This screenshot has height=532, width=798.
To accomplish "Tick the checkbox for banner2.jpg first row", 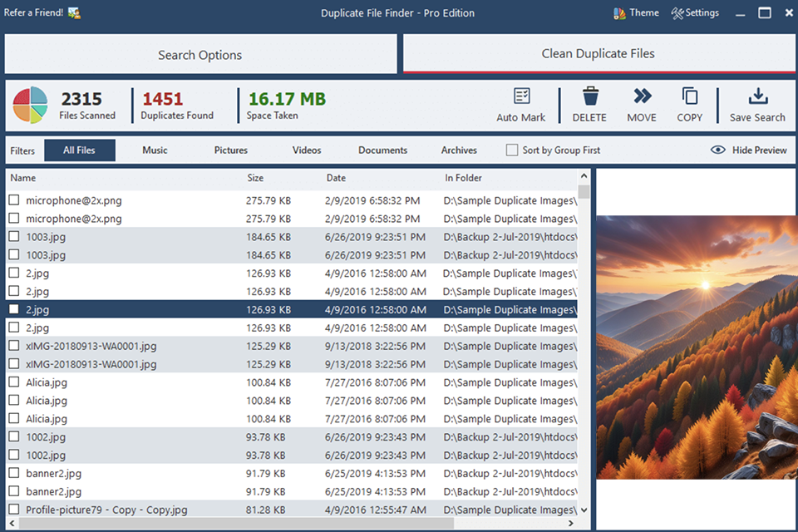I will [14, 474].
